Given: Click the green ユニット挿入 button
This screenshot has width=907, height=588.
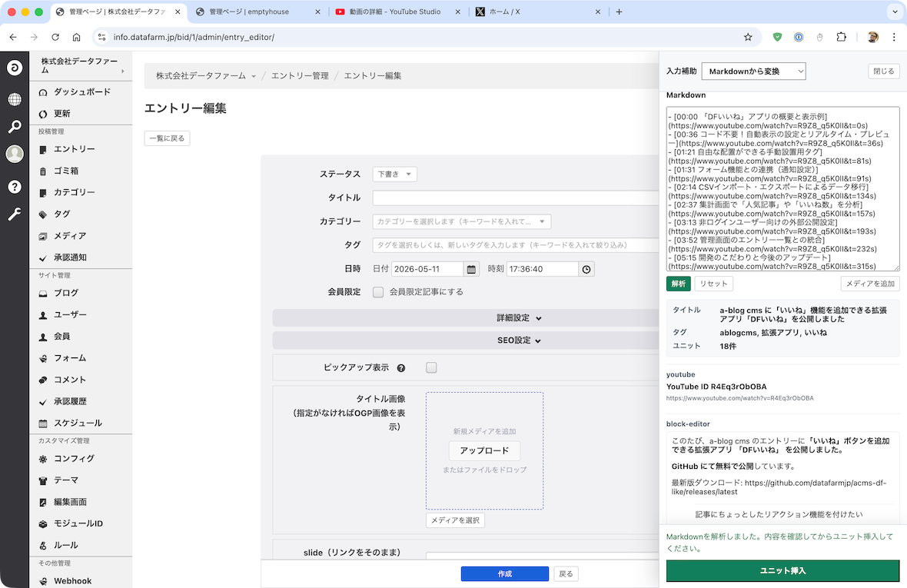Looking at the screenshot, I should pyautogui.click(x=782, y=570).
